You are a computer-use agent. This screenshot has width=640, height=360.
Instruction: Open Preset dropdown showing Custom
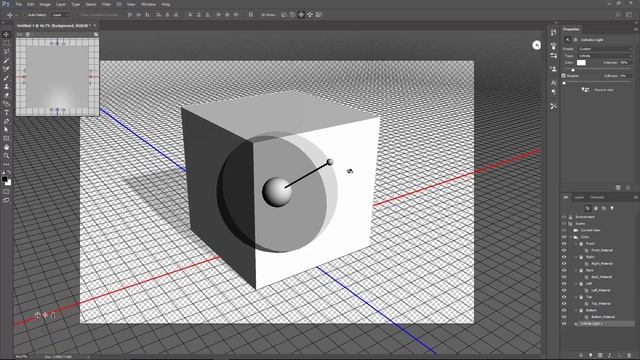(605, 49)
